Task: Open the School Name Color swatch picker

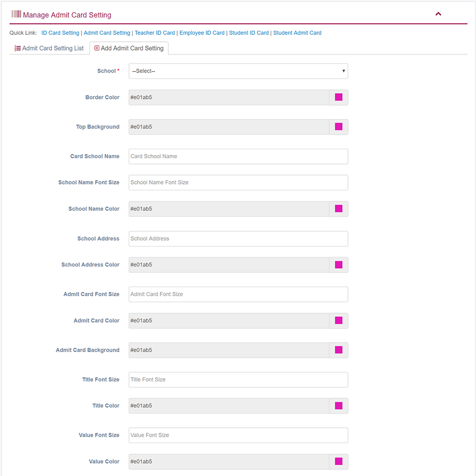Action: tap(338, 209)
